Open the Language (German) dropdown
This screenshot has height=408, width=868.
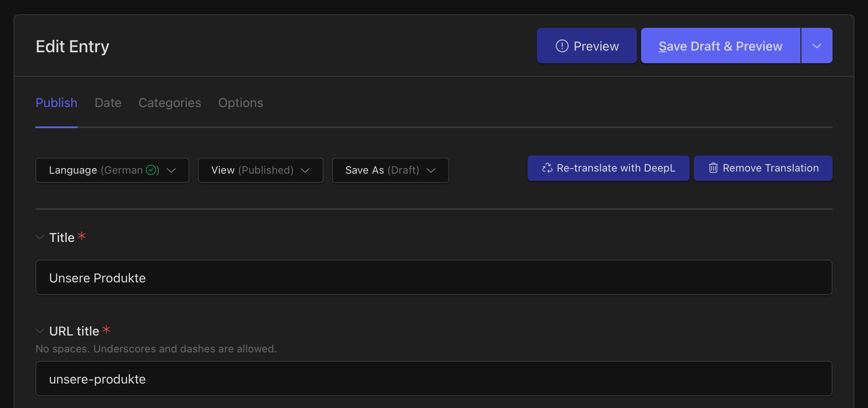[112, 170]
